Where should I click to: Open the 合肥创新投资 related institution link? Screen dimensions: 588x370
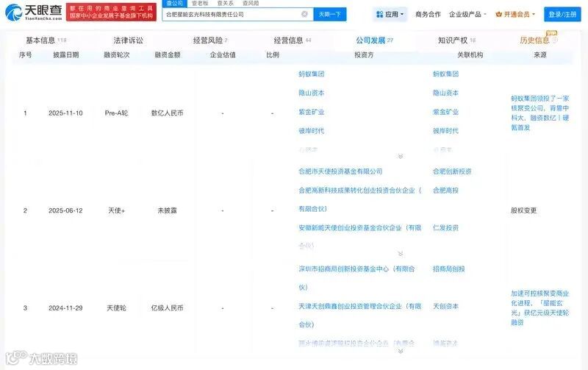pyautogui.click(x=452, y=171)
